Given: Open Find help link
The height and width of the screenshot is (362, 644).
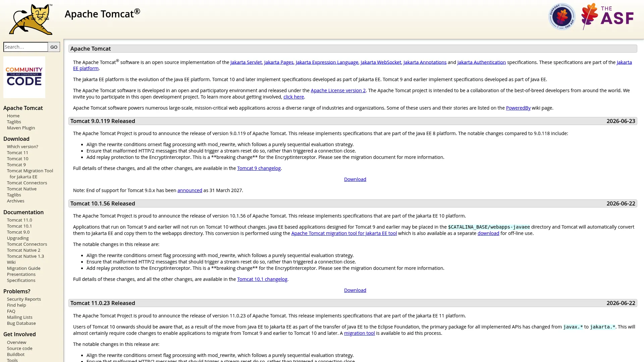Looking at the screenshot, I should pos(16,305).
